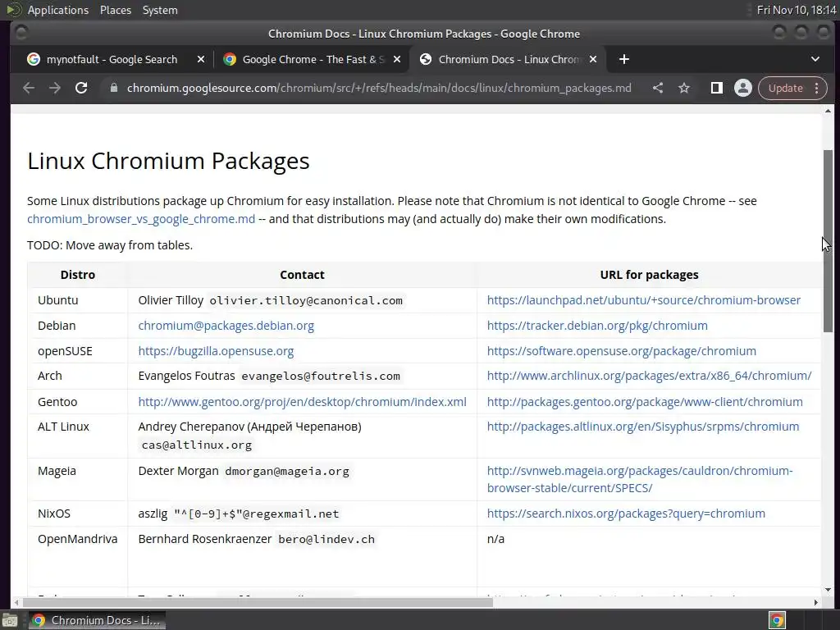This screenshot has height=630, width=840.
Task: Open gentoo.org chromium index.xml contact link
Action: pos(302,402)
